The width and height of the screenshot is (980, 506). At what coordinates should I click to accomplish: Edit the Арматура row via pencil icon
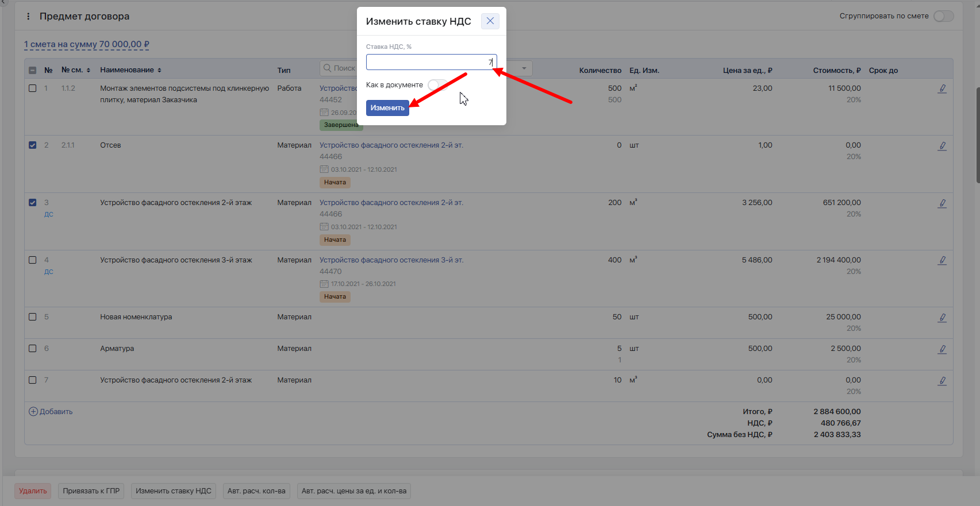(x=942, y=349)
